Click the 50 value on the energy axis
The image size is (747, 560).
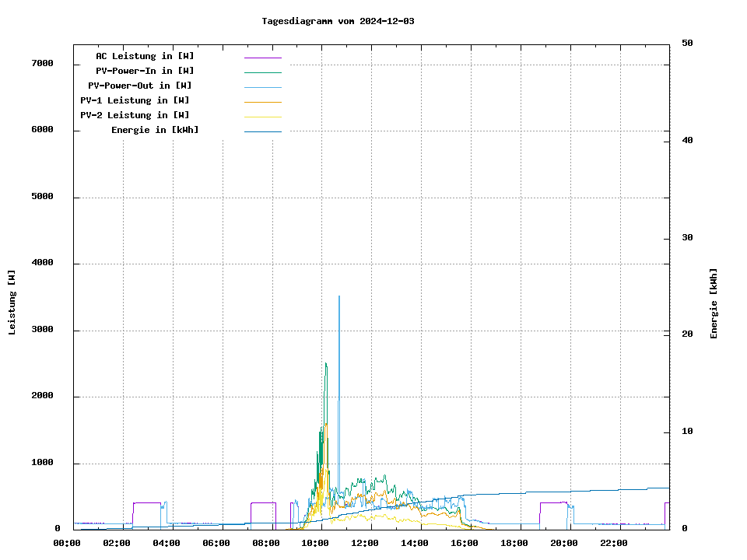tap(687, 43)
